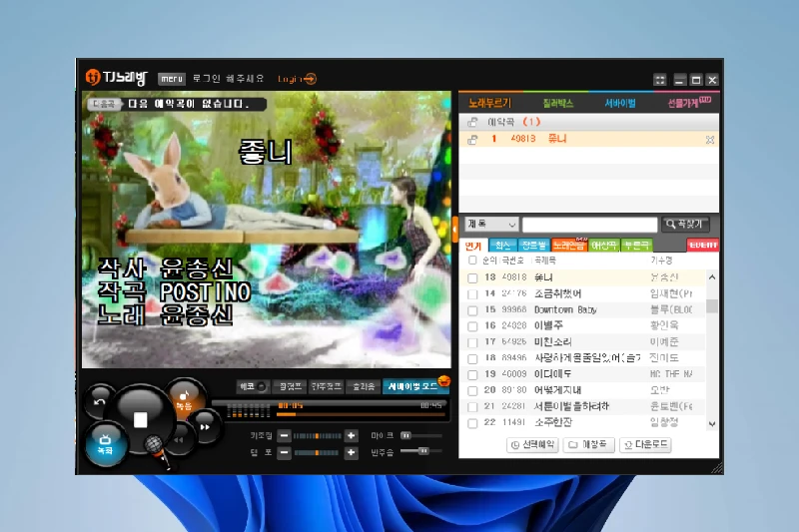Toggle the 에코 echo button

(253, 387)
